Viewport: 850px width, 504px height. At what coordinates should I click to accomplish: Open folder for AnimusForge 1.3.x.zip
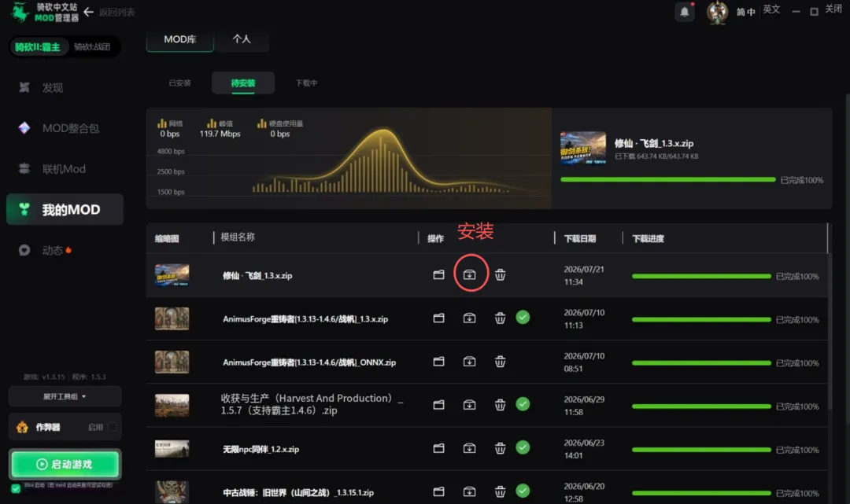click(x=438, y=318)
